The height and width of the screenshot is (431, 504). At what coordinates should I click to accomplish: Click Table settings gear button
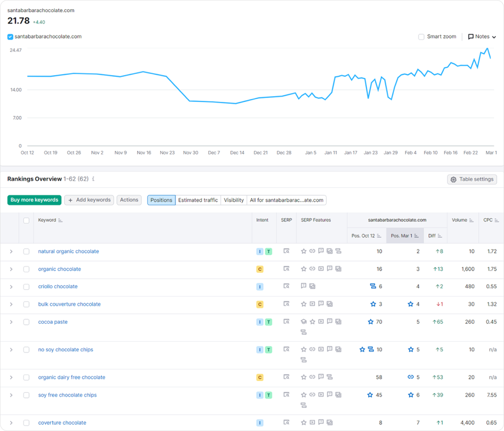(x=472, y=180)
